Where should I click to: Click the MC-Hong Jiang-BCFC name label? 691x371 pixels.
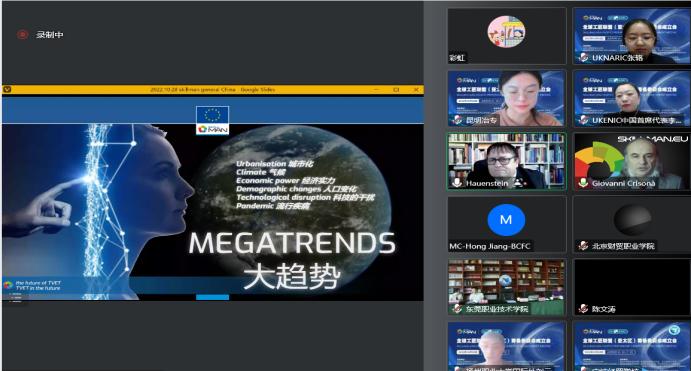coord(490,246)
